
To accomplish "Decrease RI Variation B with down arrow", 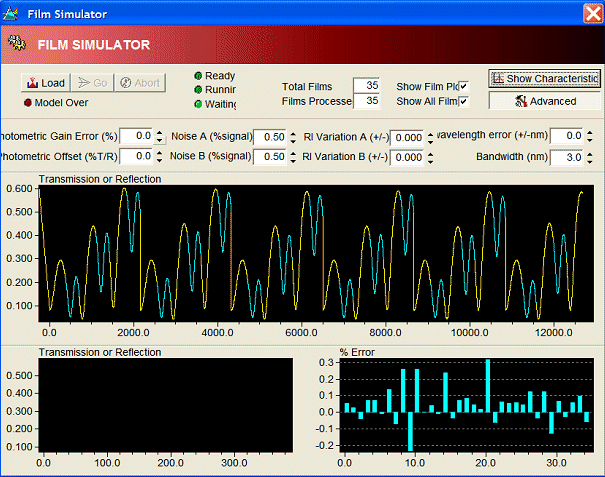I will (x=431, y=161).
